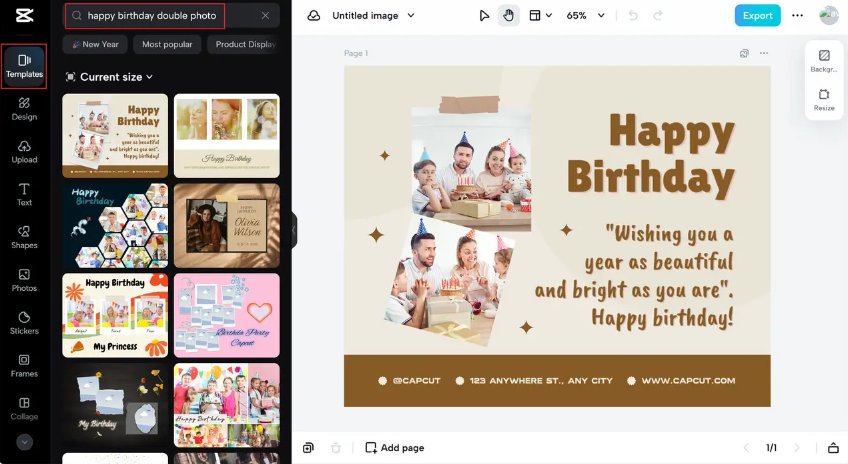
Task: Go to the previous page arrow
Action: pos(746,447)
